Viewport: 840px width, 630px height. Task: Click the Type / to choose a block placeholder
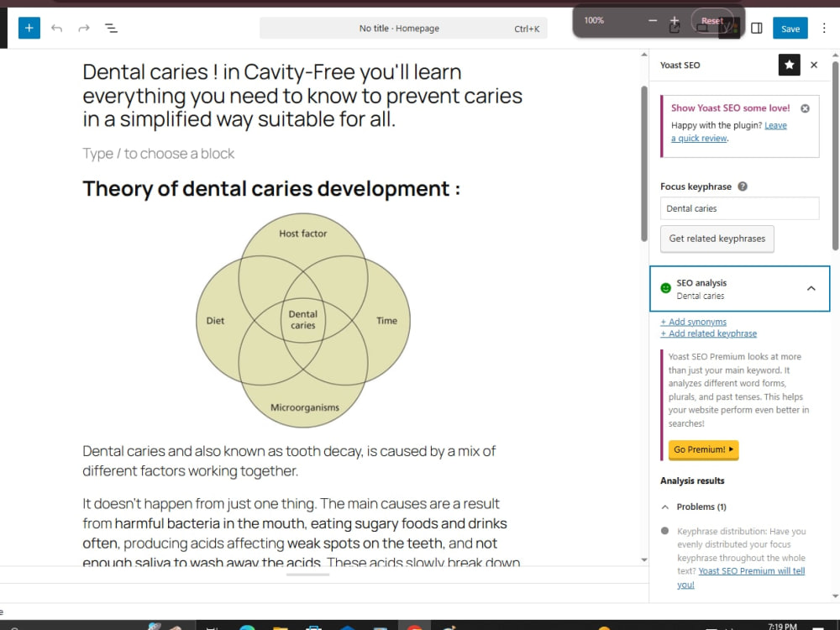coord(159,154)
